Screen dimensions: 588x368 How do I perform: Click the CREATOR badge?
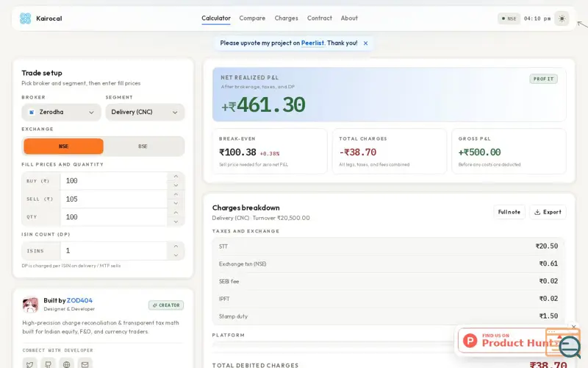[166, 305]
